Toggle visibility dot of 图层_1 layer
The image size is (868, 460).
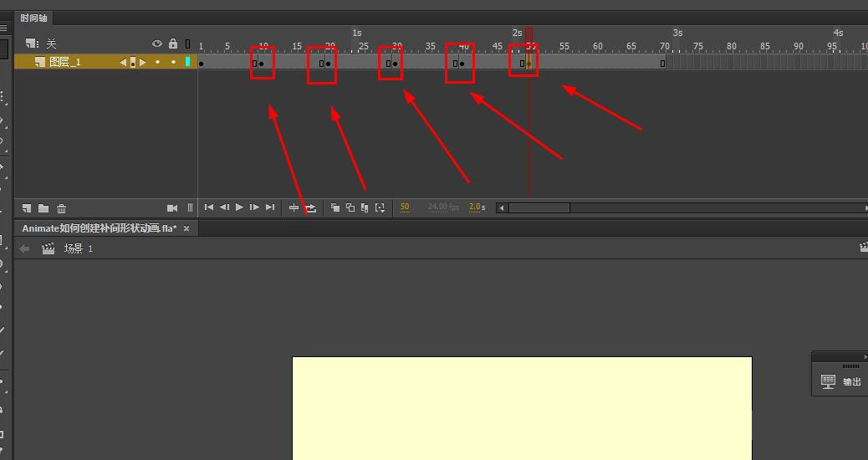point(158,62)
